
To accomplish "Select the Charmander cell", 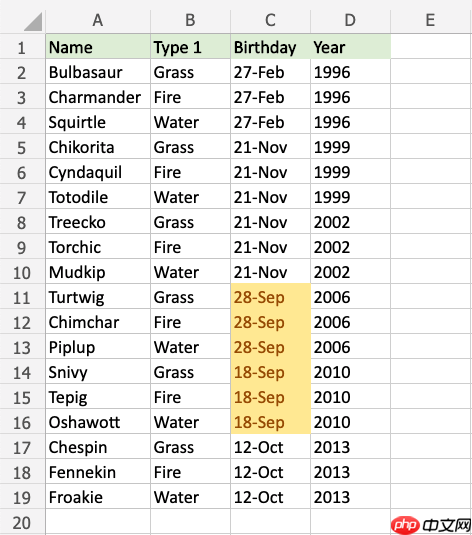I will coord(98,97).
